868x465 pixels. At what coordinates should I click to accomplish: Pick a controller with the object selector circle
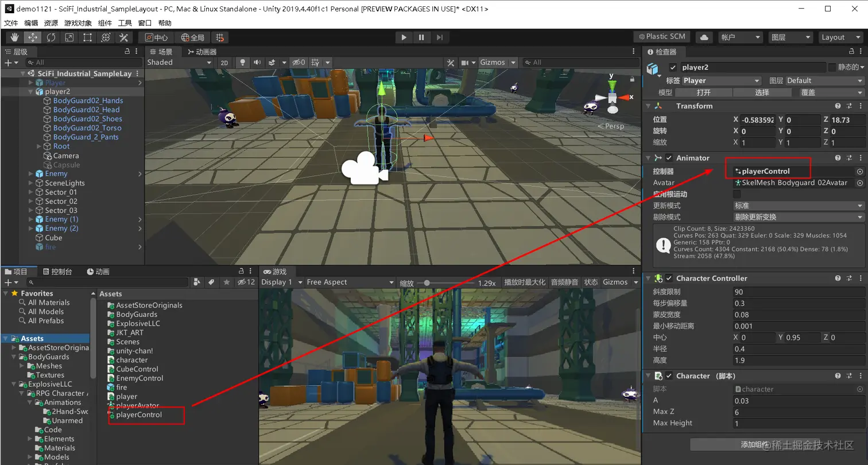pos(860,172)
